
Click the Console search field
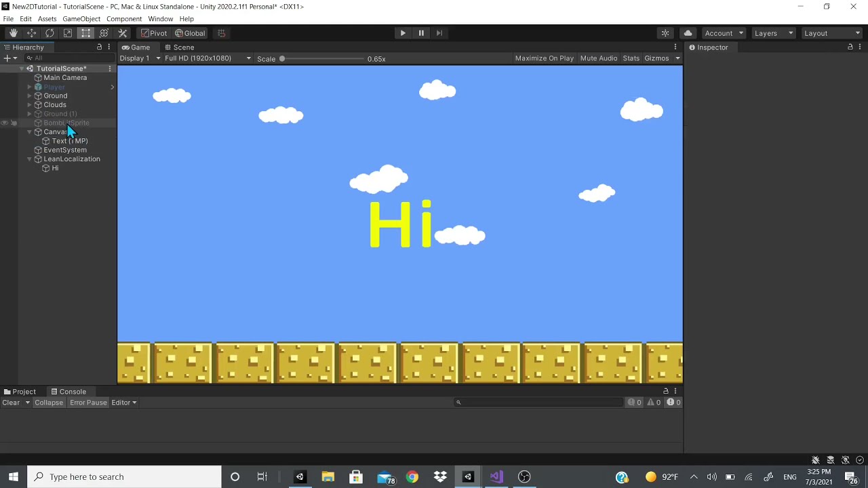coord(538,403)
